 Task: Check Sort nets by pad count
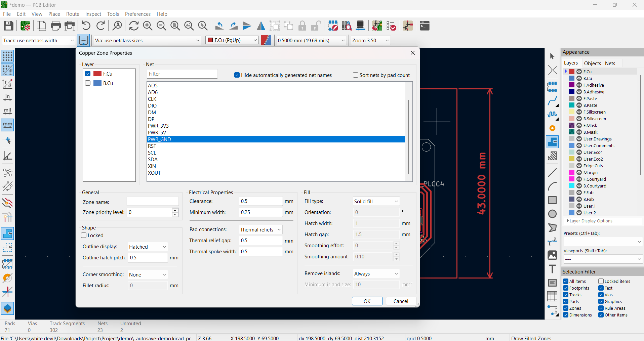click(356, 75)
